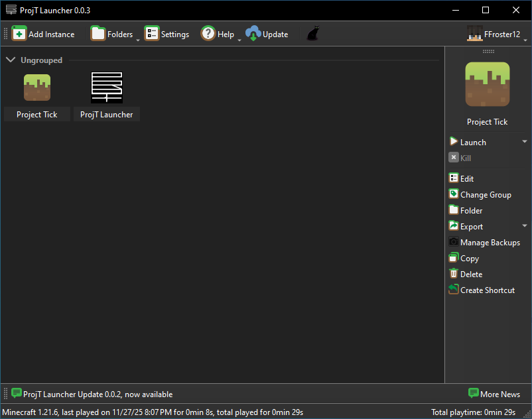
Task: Click the Update cloud icon
Action: [x=252, y=33]
